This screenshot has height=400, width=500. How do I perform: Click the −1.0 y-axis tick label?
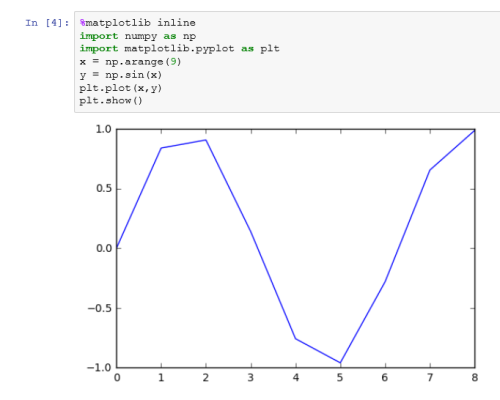(x=100, y=368)
